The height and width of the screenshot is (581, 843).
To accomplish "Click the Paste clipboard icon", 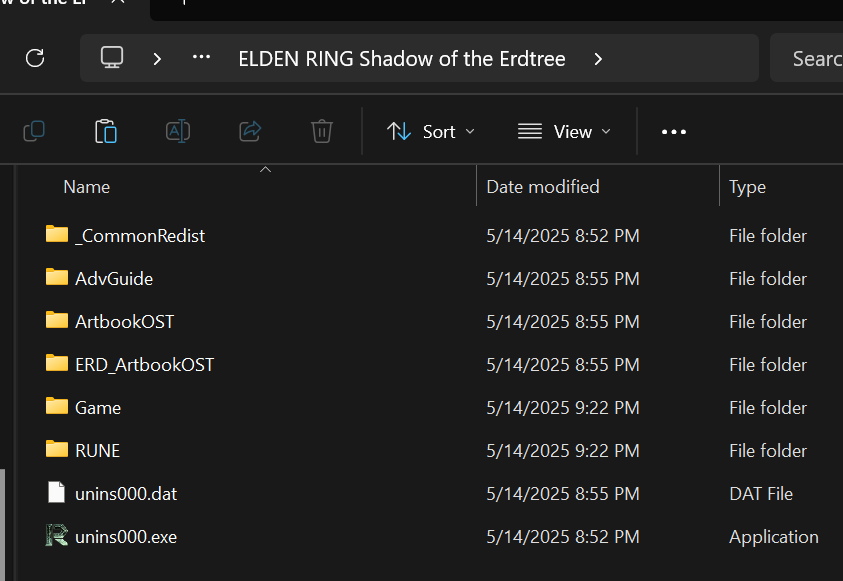I will (x=106, y=132).
